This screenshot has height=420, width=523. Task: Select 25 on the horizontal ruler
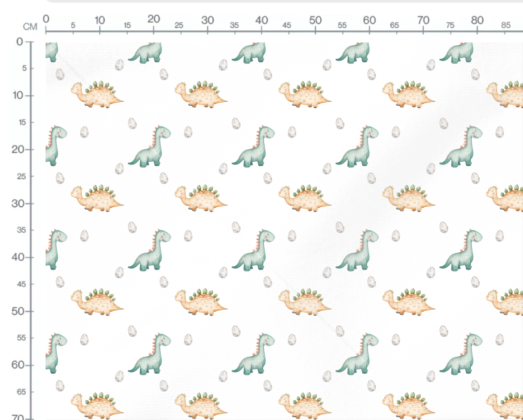click(x=179, y=25)
